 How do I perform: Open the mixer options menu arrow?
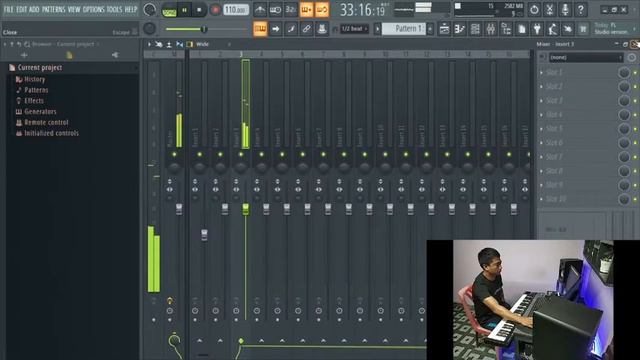pos(149,44)
